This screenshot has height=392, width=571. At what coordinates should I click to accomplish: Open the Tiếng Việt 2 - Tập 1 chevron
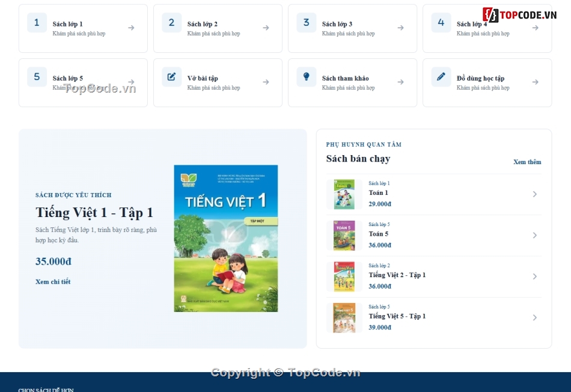tap(534, 277)
